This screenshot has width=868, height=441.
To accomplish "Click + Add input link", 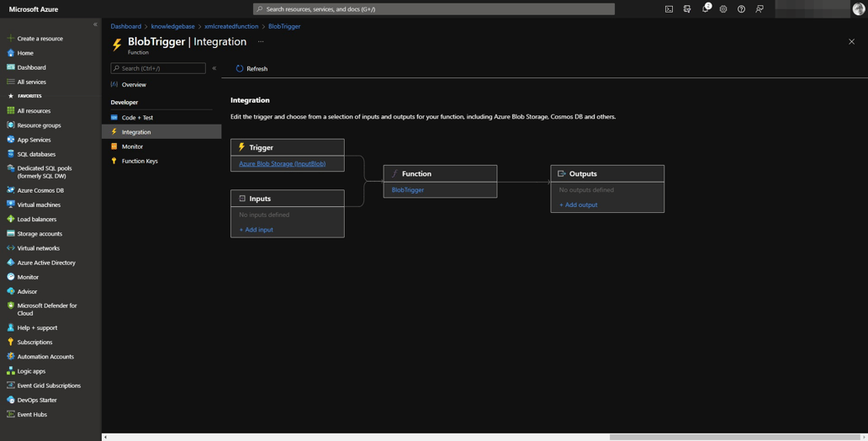I will click(257, 230).
